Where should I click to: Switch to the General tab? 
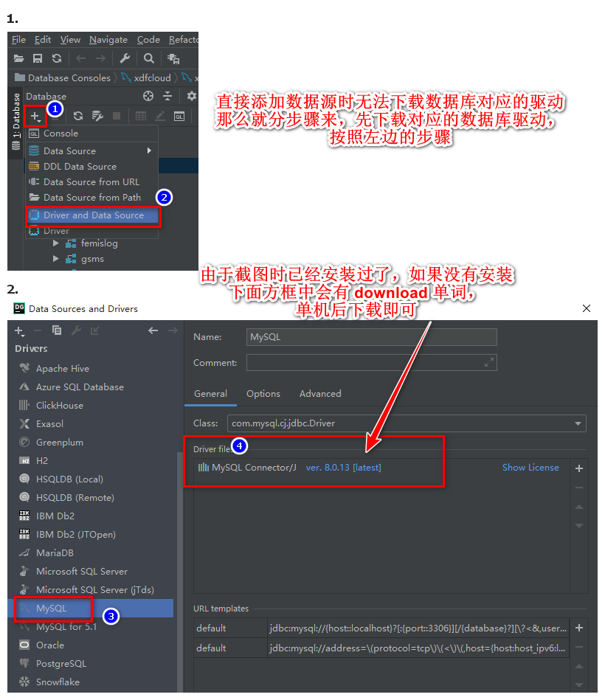(210, 394)
